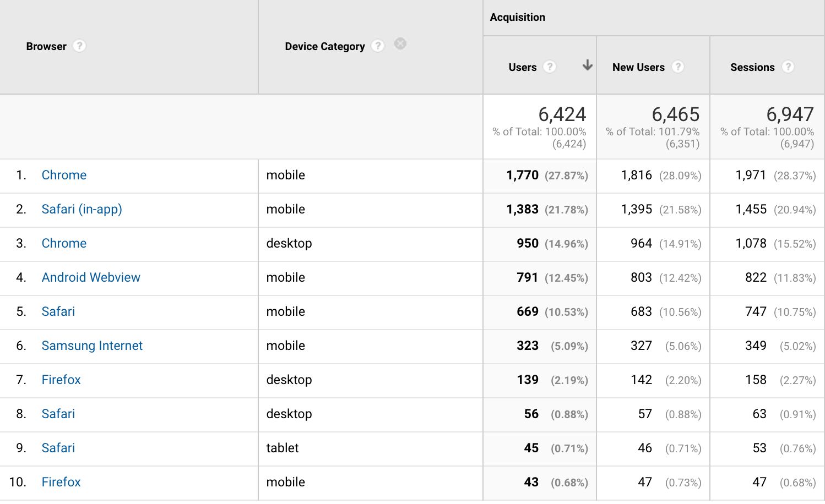Open Safari link in row 5

point(58,311)
